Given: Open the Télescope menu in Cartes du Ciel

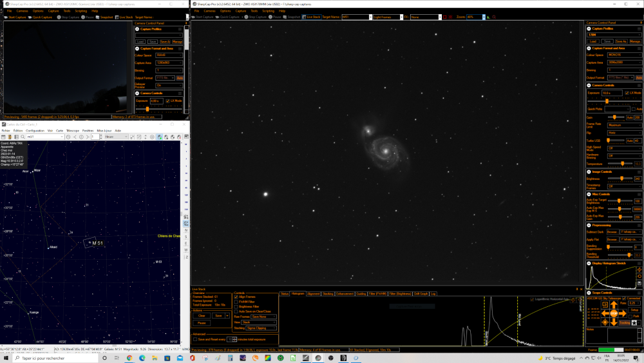Looking at the screenshot, I should tap(73, 131).
